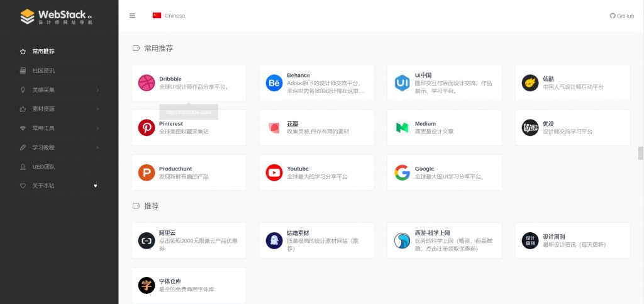Image resolution: width=644 pixels, height=304 pixels.
Task: Click the 站酷 logo icon
Action: pyautogui.click(x=530, y=82)
